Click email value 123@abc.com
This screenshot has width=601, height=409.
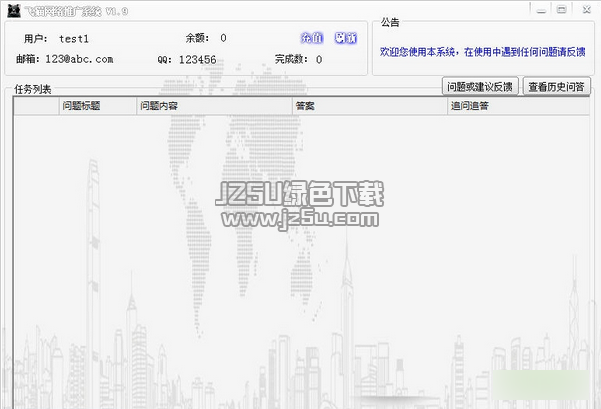(x=79, y=59)
